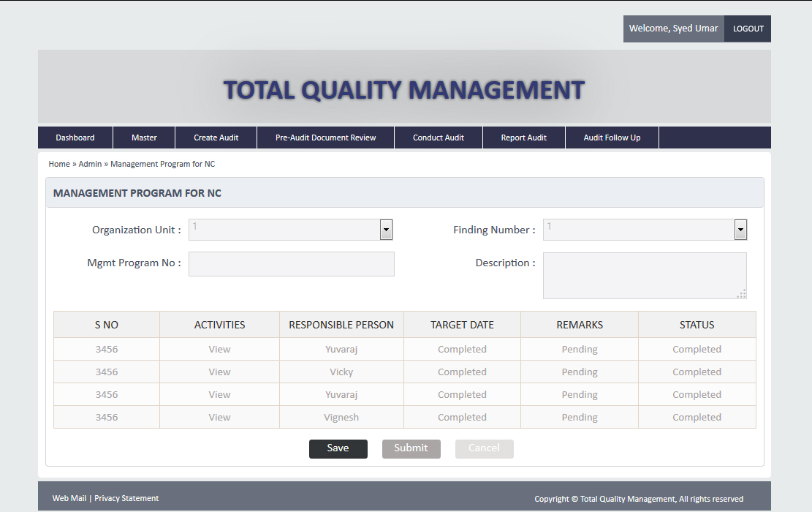Screen dimensions: 812x512
Task: Click the RESPONSIBLE PERSON column header
Action: click(x=341, y=325)
